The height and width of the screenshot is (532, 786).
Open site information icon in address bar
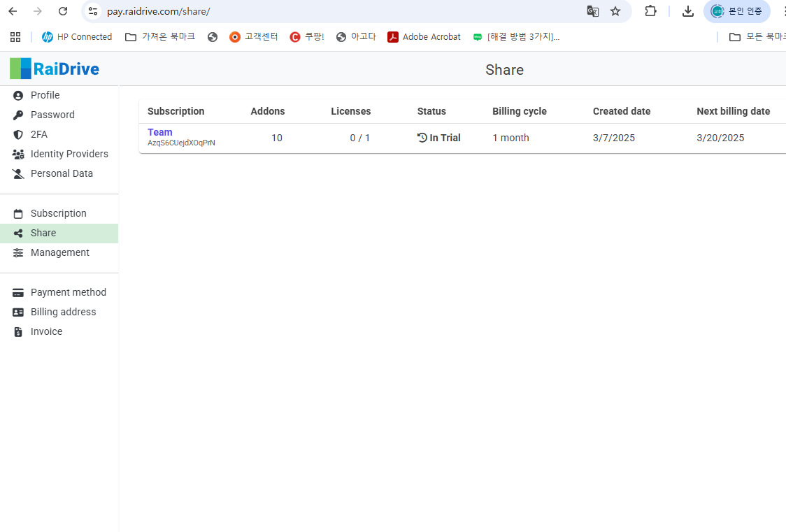[x=93, y=11]
